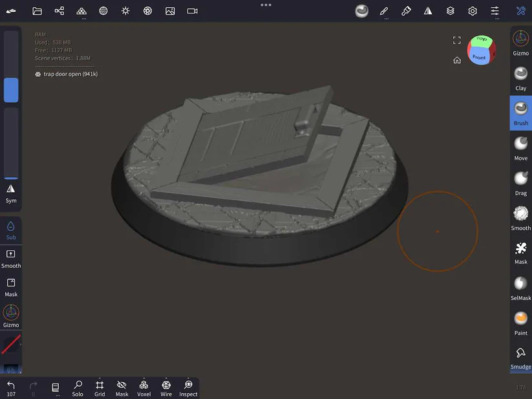Open the Layers stack menu

point(451,11)
